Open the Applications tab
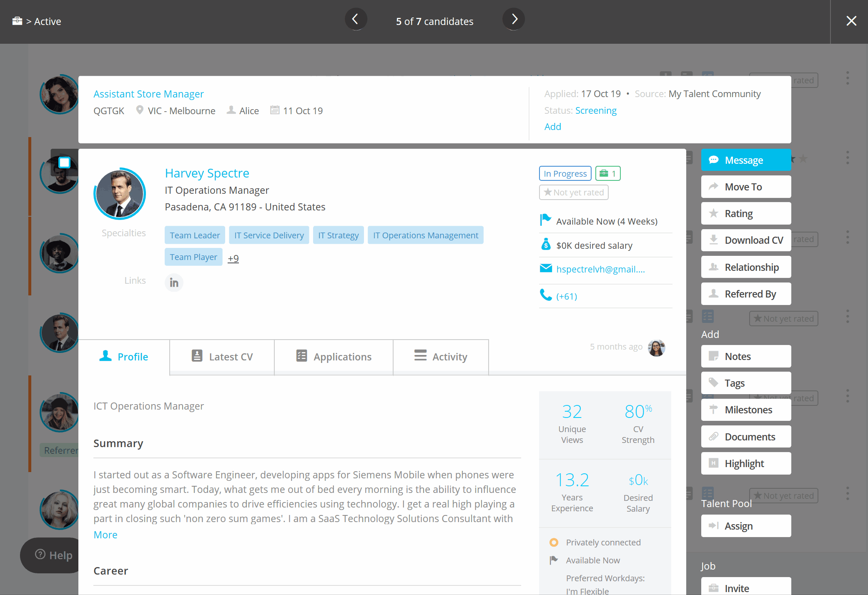The height and width of the screenshot is (595, 868). (334, 357)
